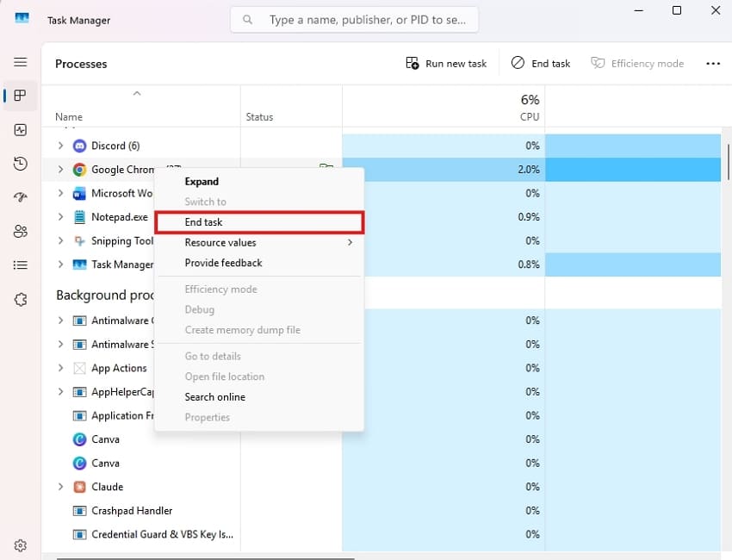
Task: Click the horizontal scrollbar at bottom
Action: pos(206,558)
